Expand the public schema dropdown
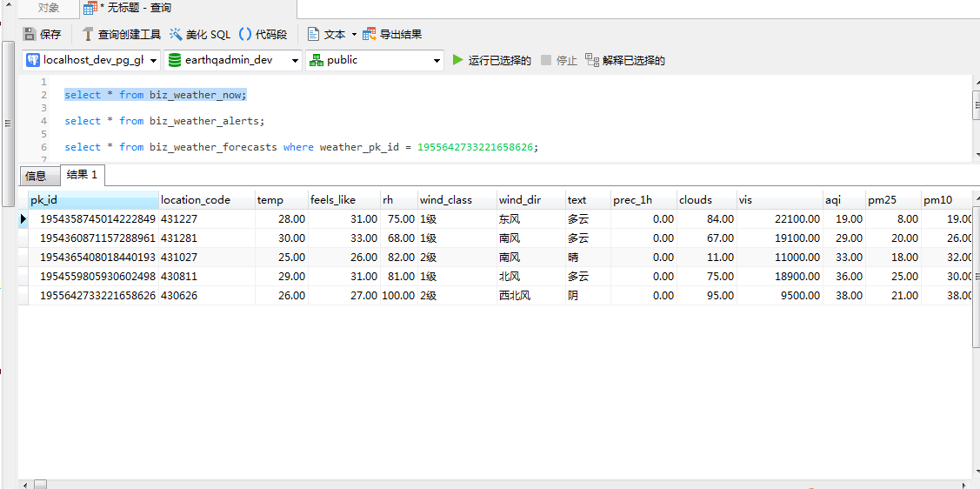Image resolution: width=980 pixels, height=489 pixels. point(437,61)
